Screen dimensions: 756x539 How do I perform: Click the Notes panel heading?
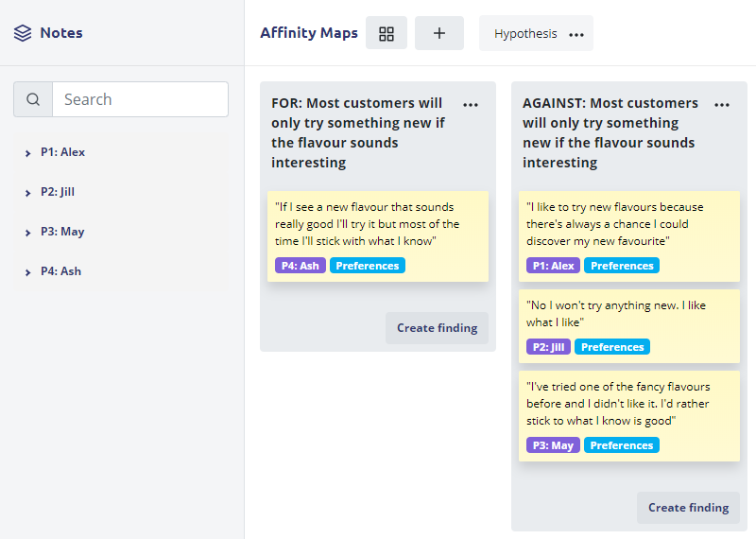click(x=61, y=33)
